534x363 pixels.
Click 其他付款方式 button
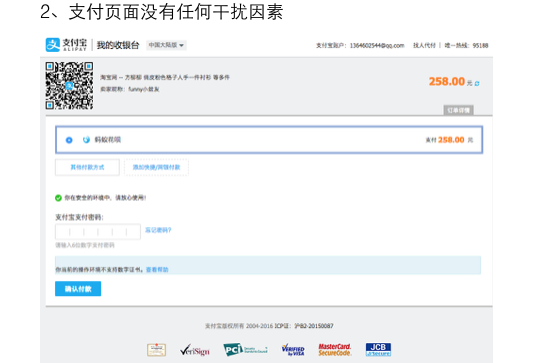[87, 167]
